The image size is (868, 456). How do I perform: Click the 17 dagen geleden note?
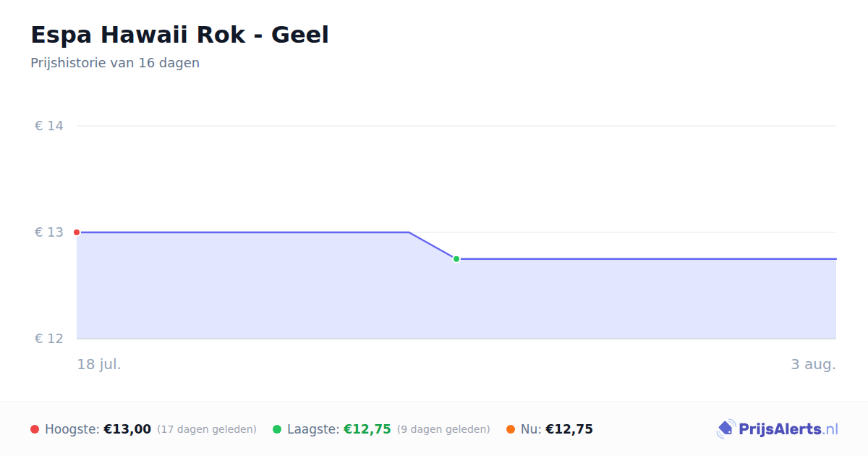pyautogui.click(x=207, y=429)
